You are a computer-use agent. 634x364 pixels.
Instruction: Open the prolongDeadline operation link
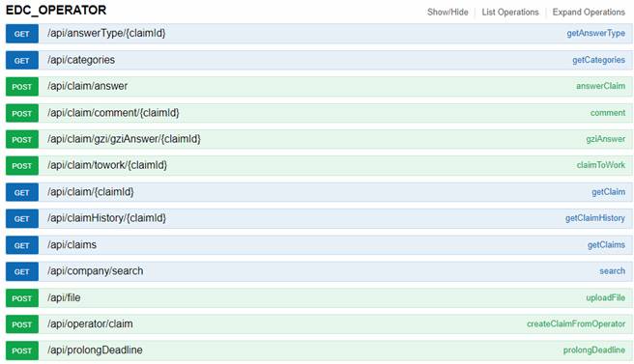coord(594,350)
